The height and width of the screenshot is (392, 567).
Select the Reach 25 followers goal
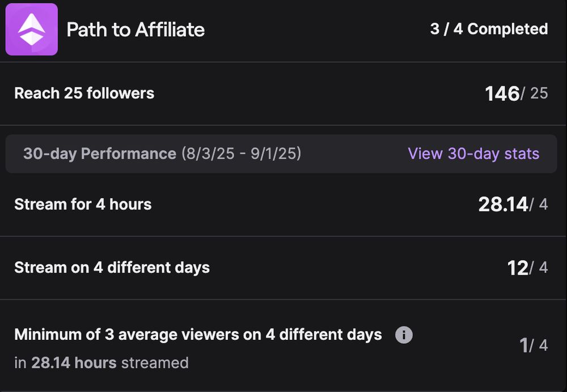[84, 93]
